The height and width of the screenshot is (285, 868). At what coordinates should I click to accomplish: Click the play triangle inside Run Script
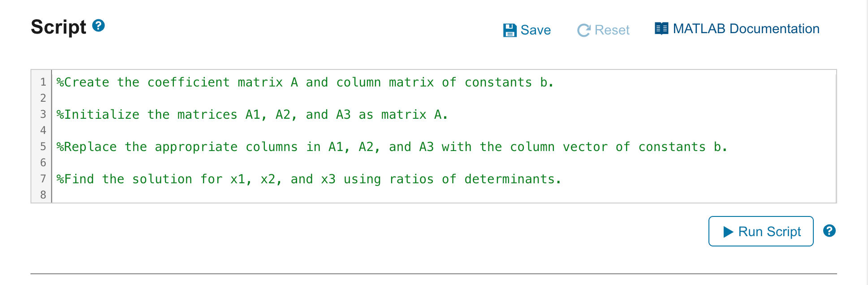728,232
